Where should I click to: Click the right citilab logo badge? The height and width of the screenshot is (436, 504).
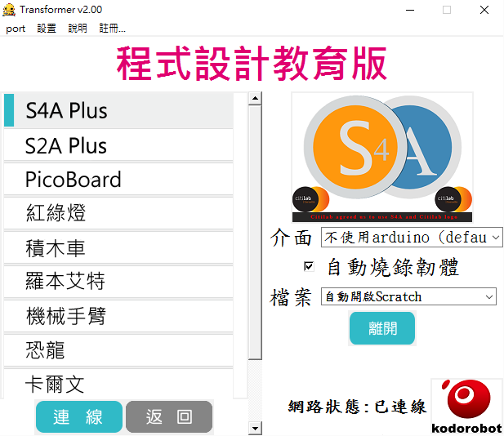coord(453,199)
